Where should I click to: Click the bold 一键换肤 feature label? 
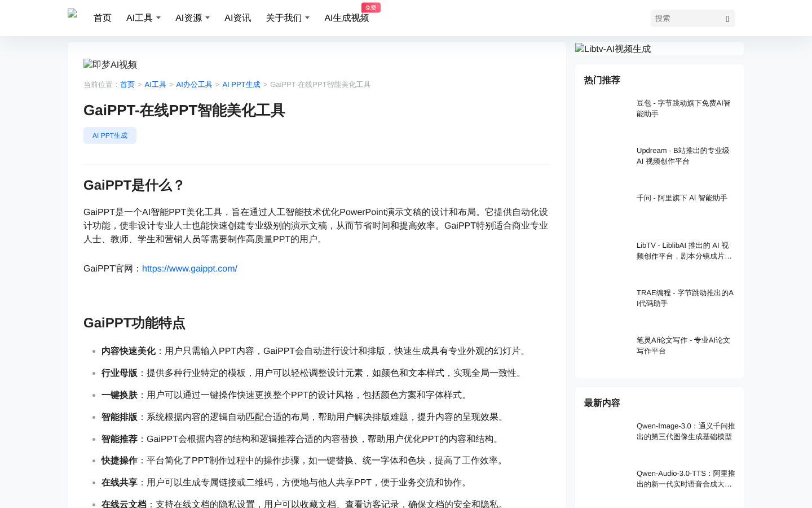click(x=120, y=395)
